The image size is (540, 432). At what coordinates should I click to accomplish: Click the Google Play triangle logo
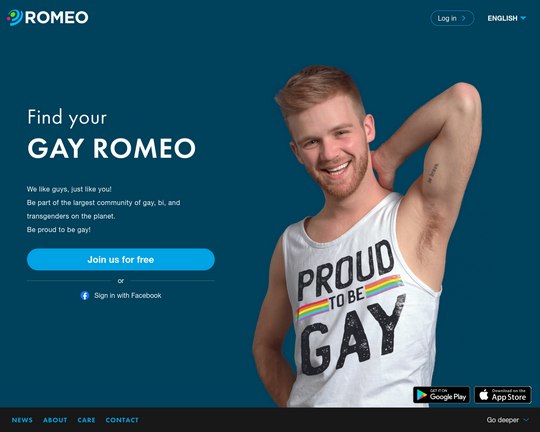(422, 395)
